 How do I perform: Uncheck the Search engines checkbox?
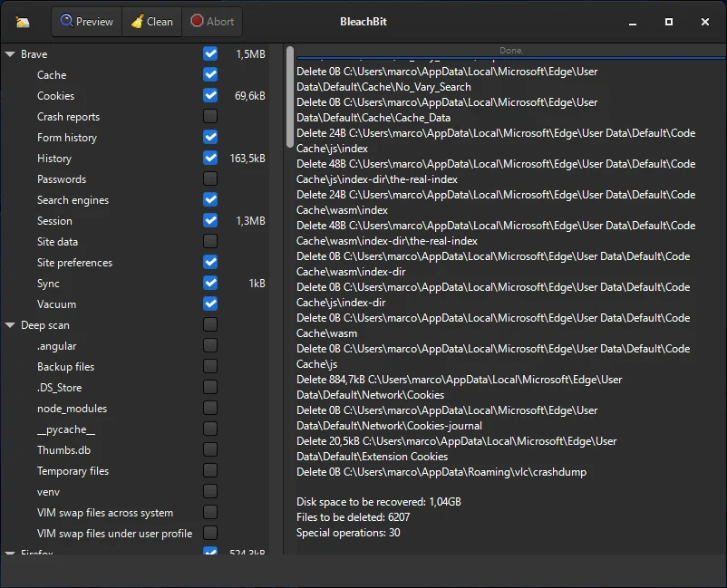[210, 199]
